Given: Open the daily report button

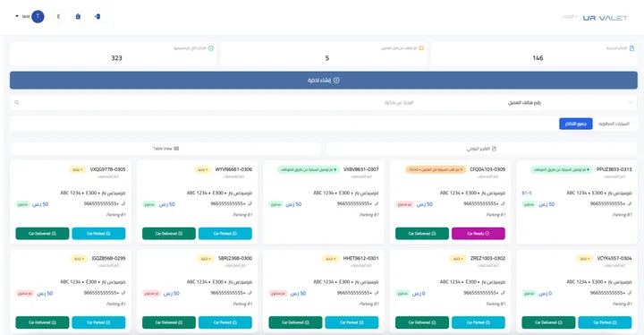Looking at the screenshot, I should (481, 149).
